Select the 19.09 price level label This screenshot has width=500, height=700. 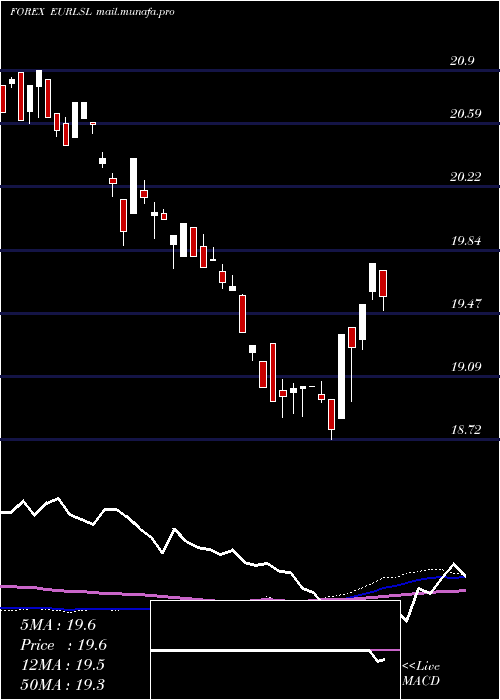(x=466, y=367)
